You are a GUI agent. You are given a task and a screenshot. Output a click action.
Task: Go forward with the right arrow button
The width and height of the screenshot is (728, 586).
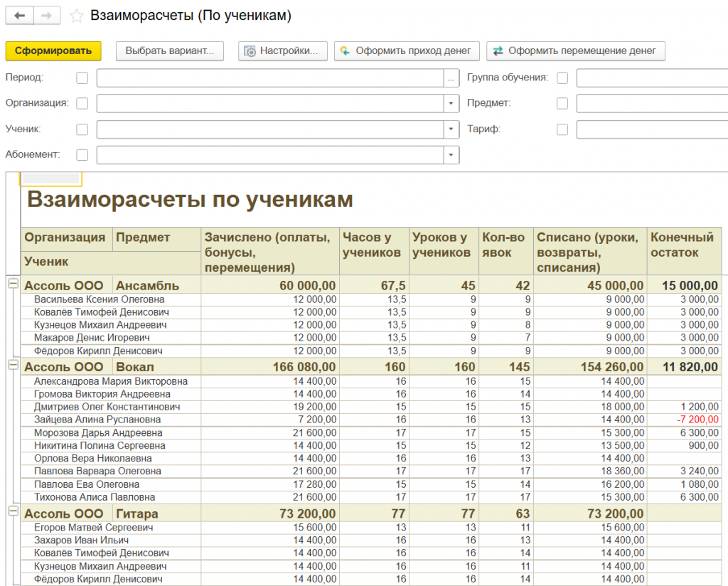coord(46,16)
